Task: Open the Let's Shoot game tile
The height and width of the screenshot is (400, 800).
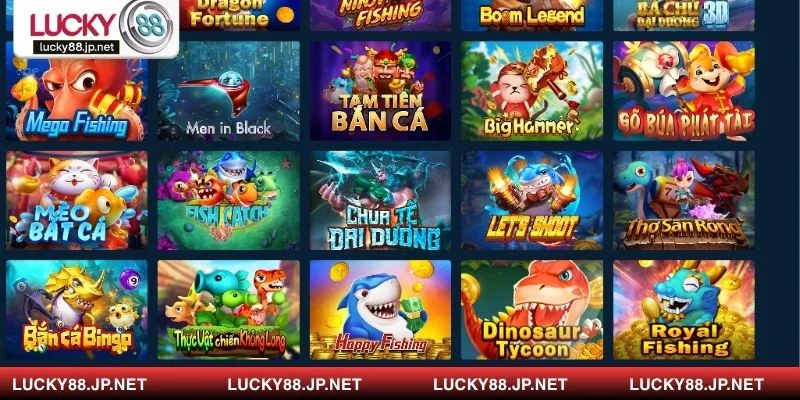Action: (x=532, y=200)
